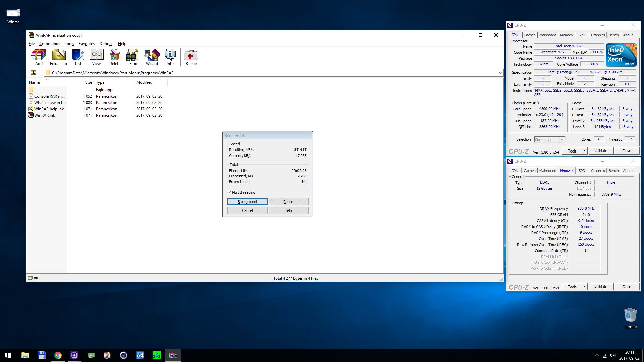This screenshot has height=362, width=644.
Task: Open the Windows Start menu
Action: [8, 355]
